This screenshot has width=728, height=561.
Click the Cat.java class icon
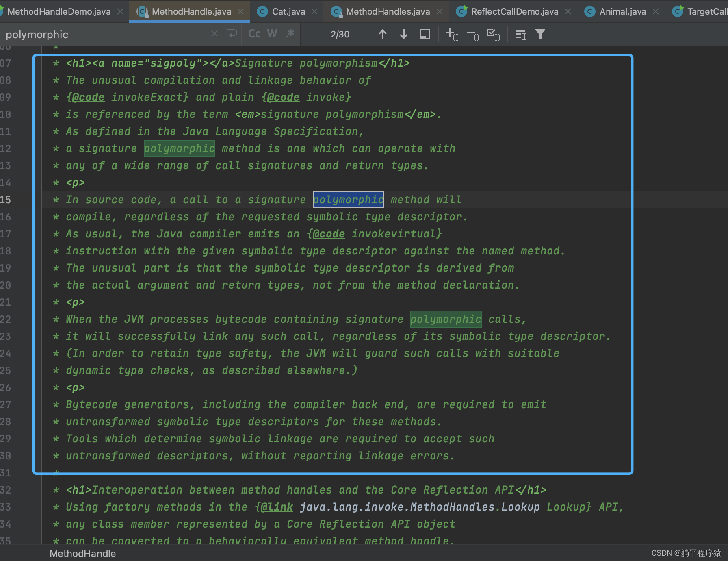pos(263,11)
